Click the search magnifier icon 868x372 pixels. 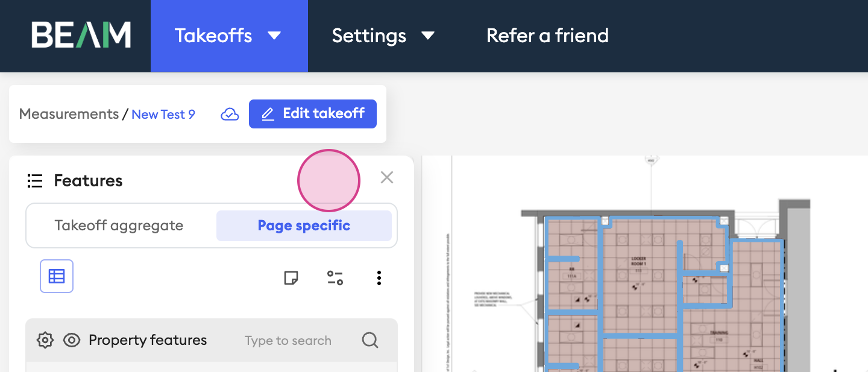(x=370, y=340)
